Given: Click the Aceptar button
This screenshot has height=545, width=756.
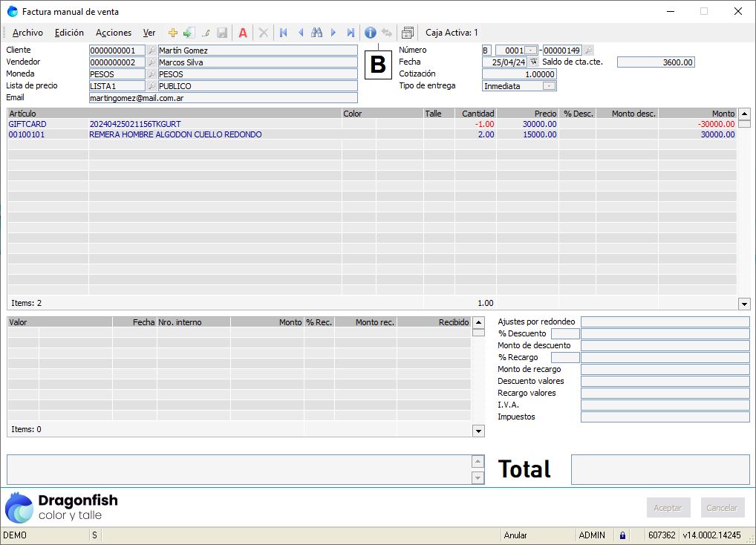Looking at the screenshot, I should (668, 508).
